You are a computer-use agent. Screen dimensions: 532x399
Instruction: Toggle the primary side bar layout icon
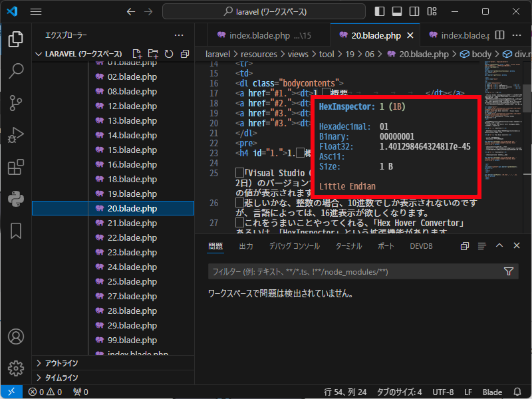(380, 11)
